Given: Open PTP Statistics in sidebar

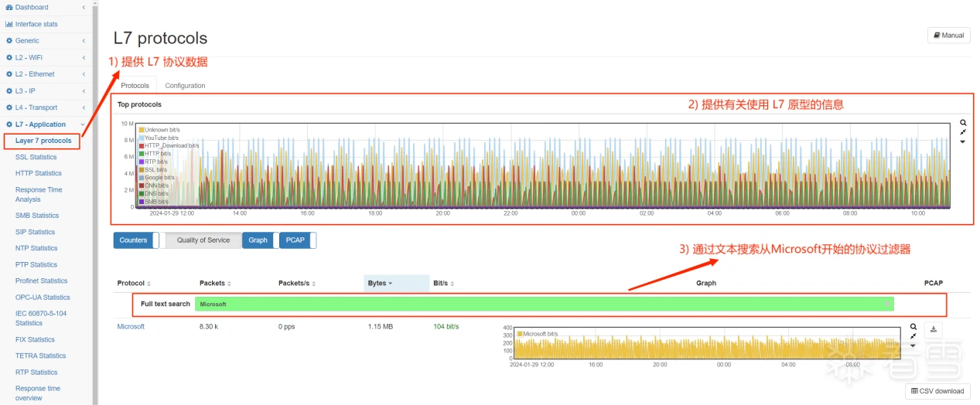Looking at the screenshot, I should point(36,264).
